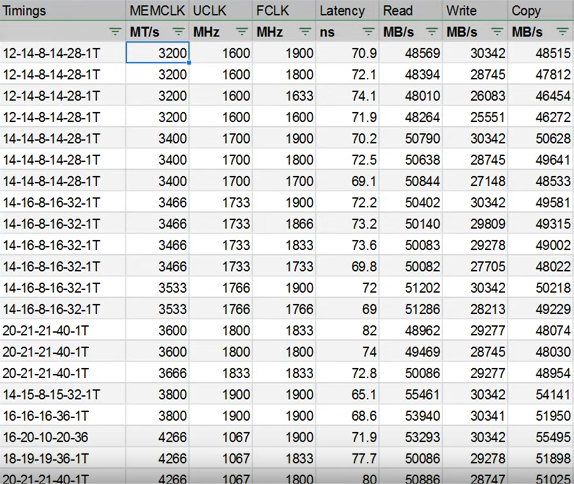
Task: Select the MEMCLK header cell
Action: pyautogui.click(x=157, y=11)
